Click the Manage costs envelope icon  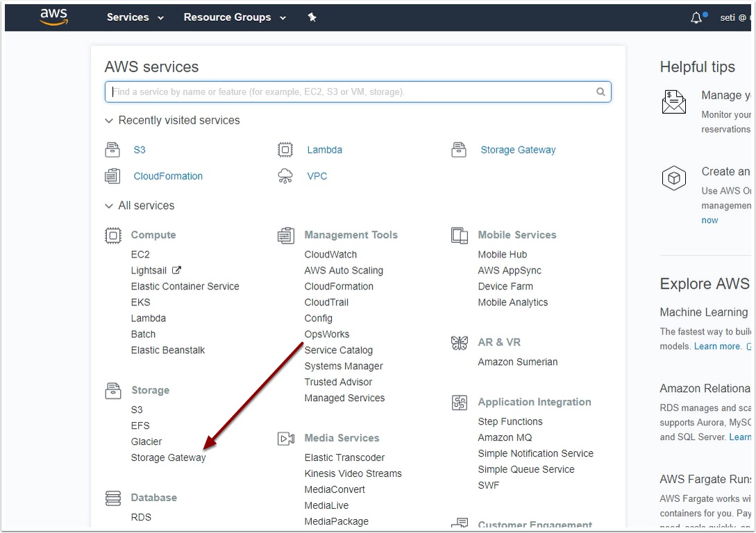tap(674, 102)
